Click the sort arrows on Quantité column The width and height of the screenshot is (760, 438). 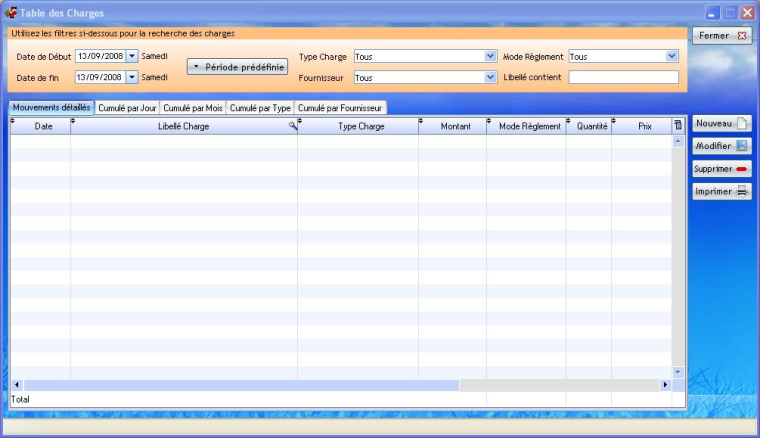568,121
